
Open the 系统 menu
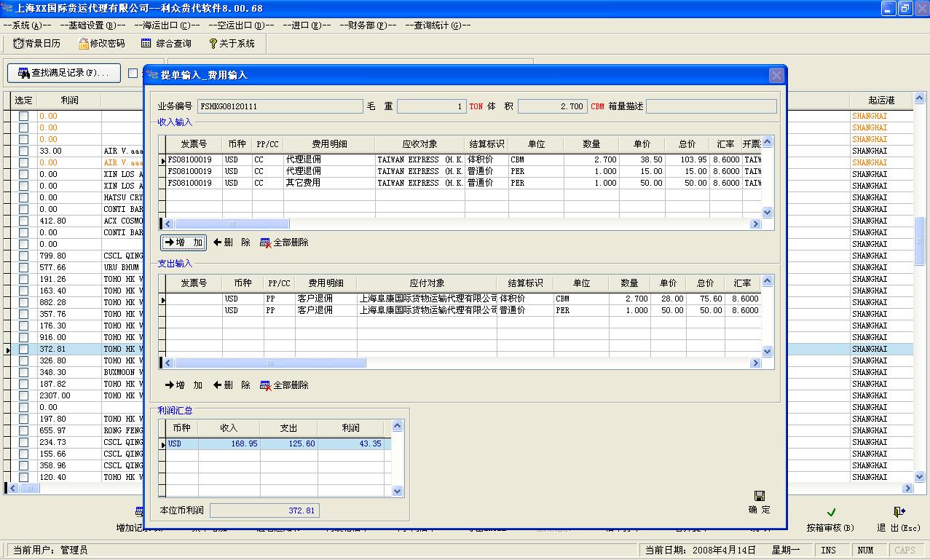pyautogui.click(x=28, y=25)
